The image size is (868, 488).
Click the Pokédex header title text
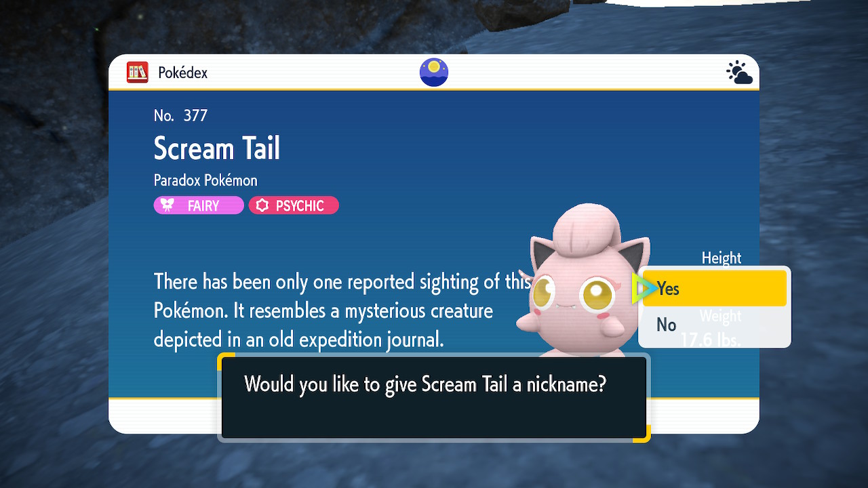[x=183, y=73]
